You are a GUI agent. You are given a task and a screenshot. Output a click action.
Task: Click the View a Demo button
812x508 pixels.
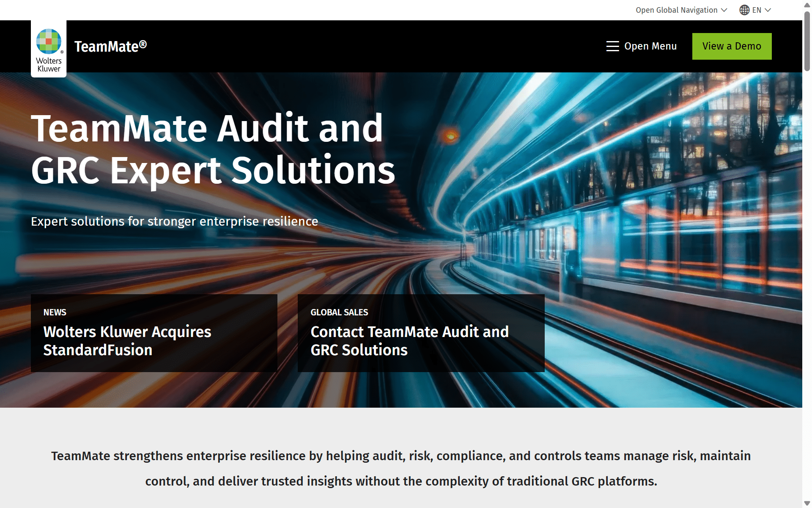point(732,46)
